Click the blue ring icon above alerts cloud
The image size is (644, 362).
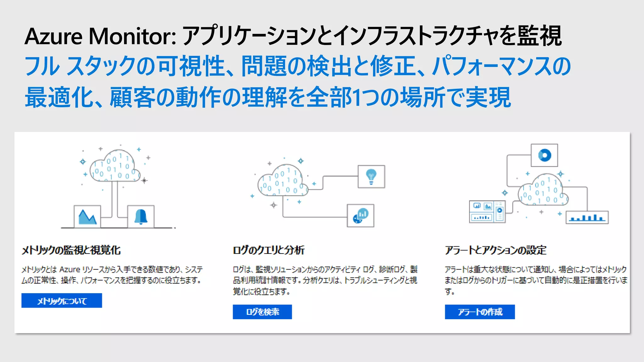click(544, 155)
